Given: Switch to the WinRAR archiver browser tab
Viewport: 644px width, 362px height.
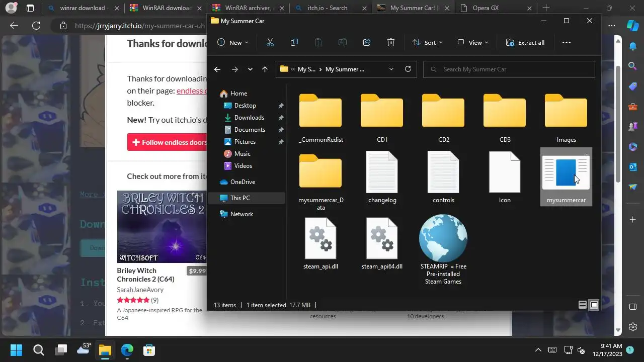Looking at the screenshot, I should [248, 8].
